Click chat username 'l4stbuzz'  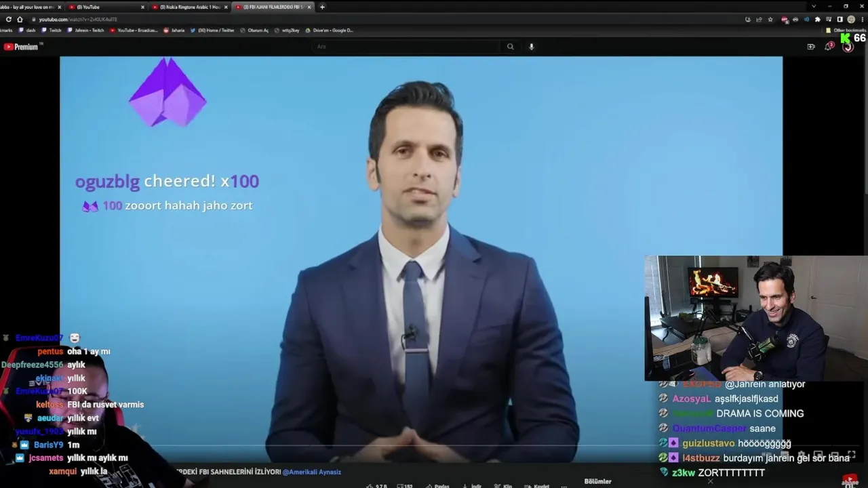[x=701, y=458]
